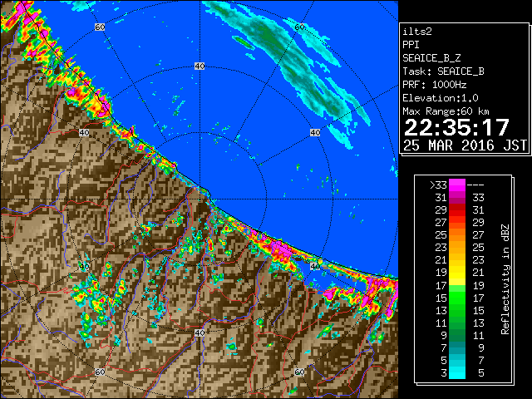Click the '60' range label in southwest

[x=100, y=372]
